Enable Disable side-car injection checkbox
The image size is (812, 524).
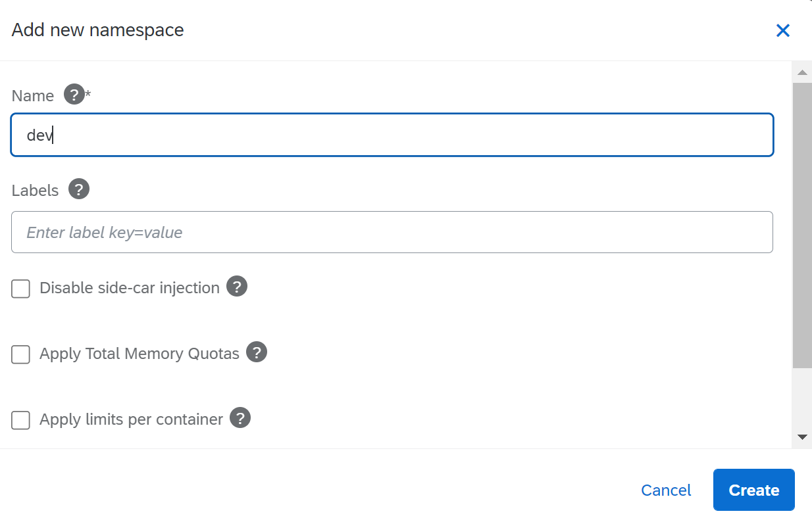click(x=21, y=289)
